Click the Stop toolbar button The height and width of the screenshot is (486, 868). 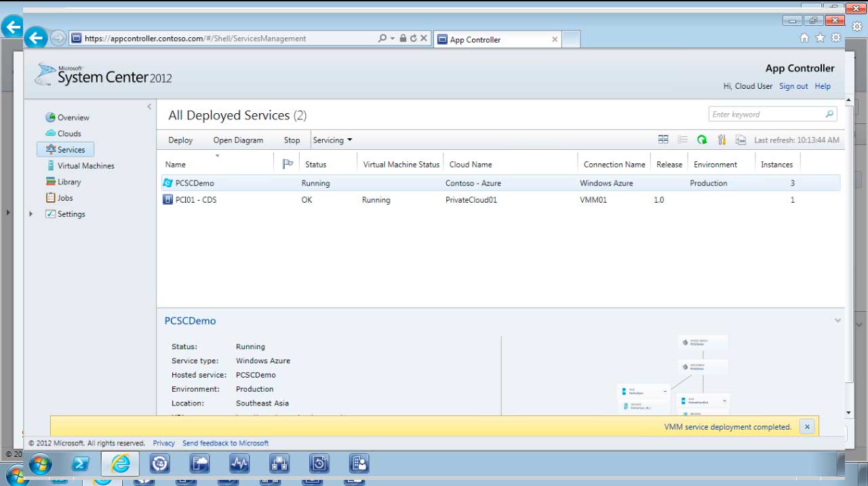pyautogui.click(x=292, y=140)
